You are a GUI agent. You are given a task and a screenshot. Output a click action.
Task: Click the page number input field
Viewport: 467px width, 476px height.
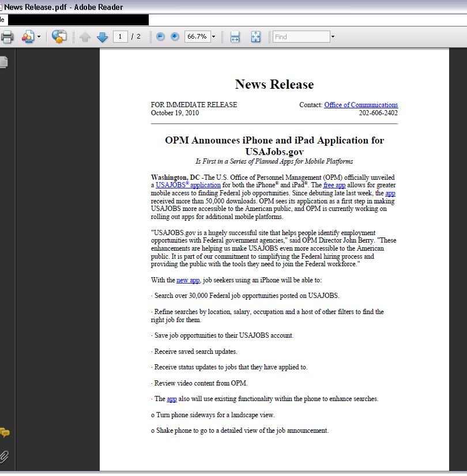(120, 37)
